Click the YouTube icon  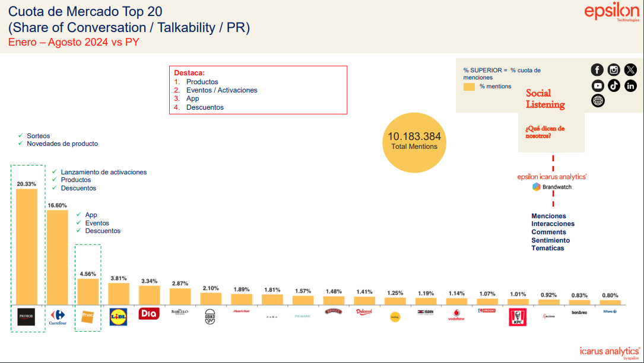click(598, 86)
